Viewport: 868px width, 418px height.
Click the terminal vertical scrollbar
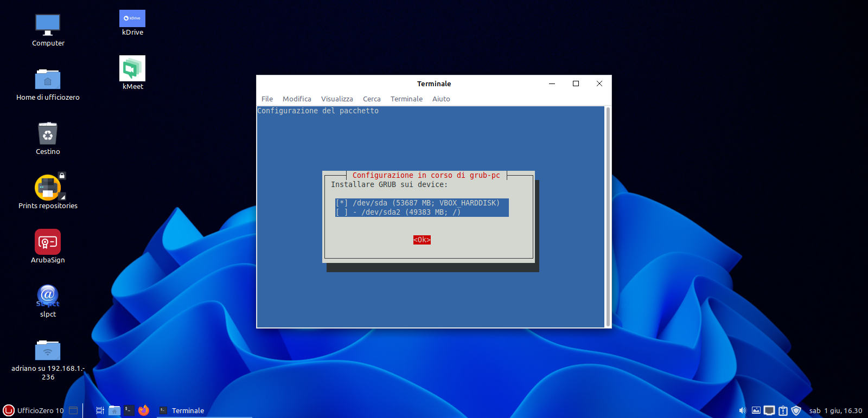coord(608,217)
